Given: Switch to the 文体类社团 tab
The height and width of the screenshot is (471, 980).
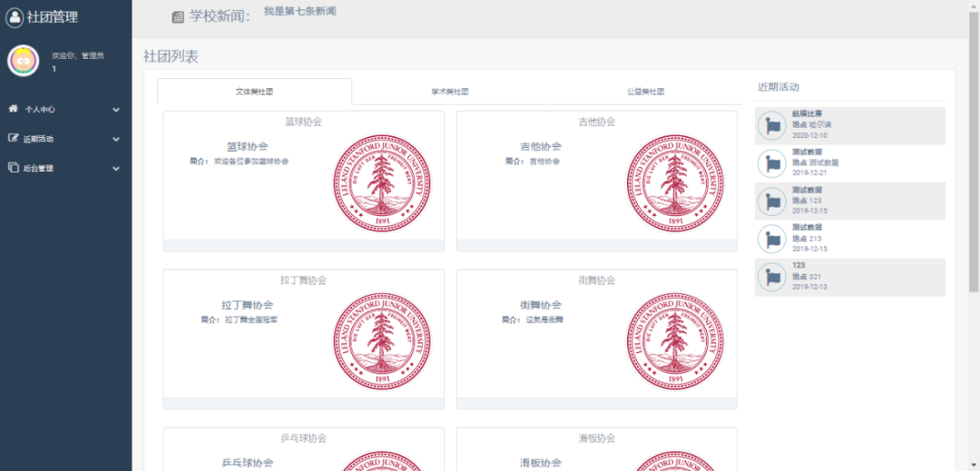Looking at the screenshot, I should pos(254,91).
